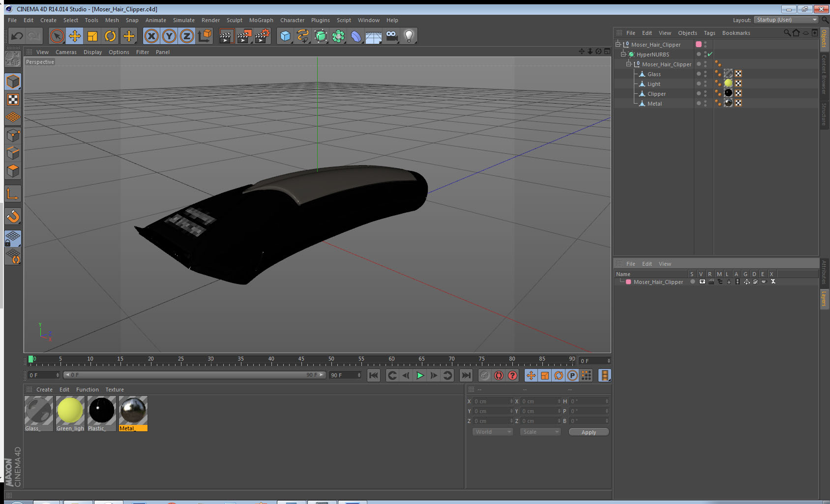This screenshot has width=830, height=504.
Task: Open the spline tools icon
Action: (x=303, y=36)
